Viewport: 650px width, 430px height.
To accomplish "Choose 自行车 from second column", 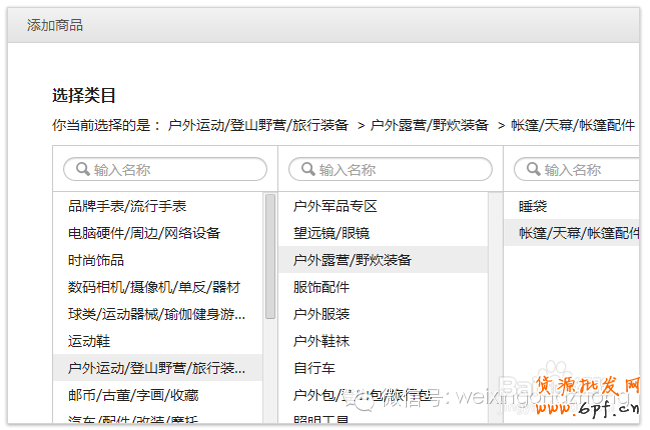I will tap(314, 368).
